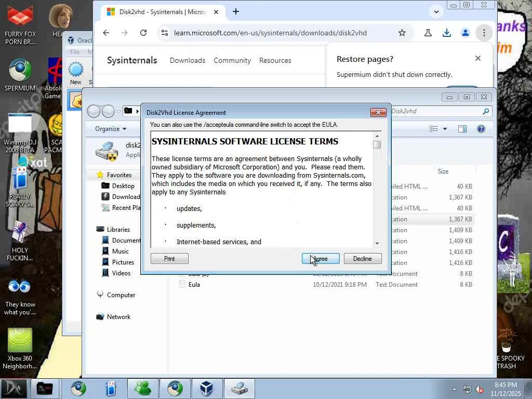Select Recent Places in the navigation pane
The width and height of the screenshot is (532, 399).
(121, 208)
